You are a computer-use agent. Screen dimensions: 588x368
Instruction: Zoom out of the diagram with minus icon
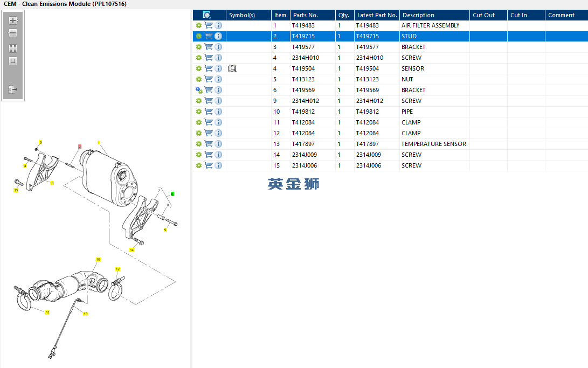pos(13,33)
